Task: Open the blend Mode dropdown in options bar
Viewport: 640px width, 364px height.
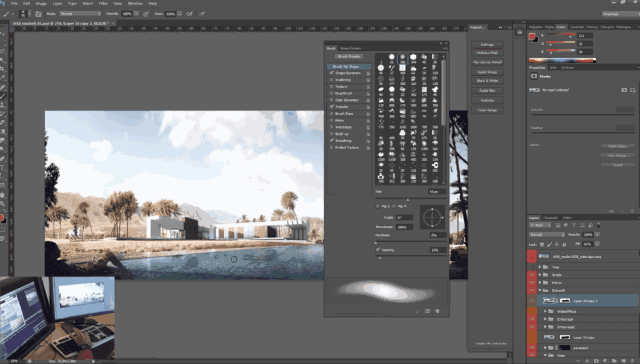Action: tap(80, 14)
